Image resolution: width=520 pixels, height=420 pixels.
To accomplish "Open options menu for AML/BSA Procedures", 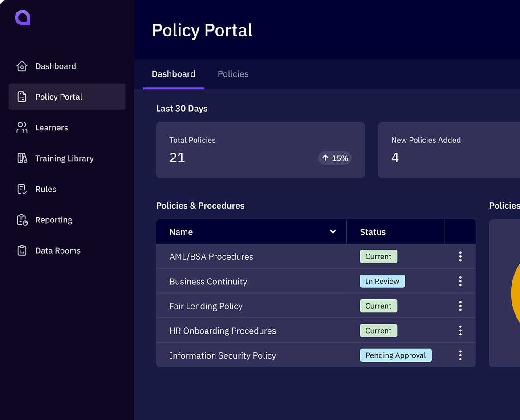I will [x=460, y=256].
